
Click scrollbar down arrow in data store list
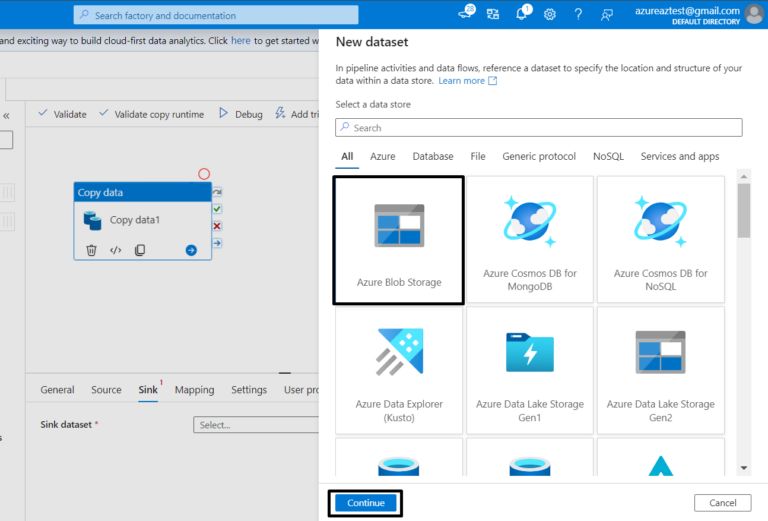744,468
